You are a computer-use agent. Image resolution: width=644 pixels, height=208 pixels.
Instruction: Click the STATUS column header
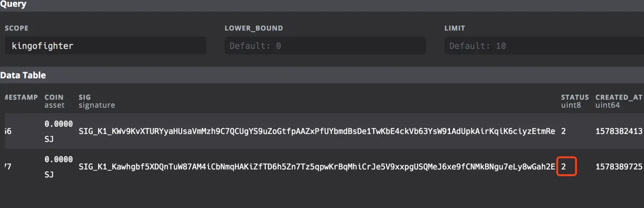pyautogui.click(x=575, y=97)
